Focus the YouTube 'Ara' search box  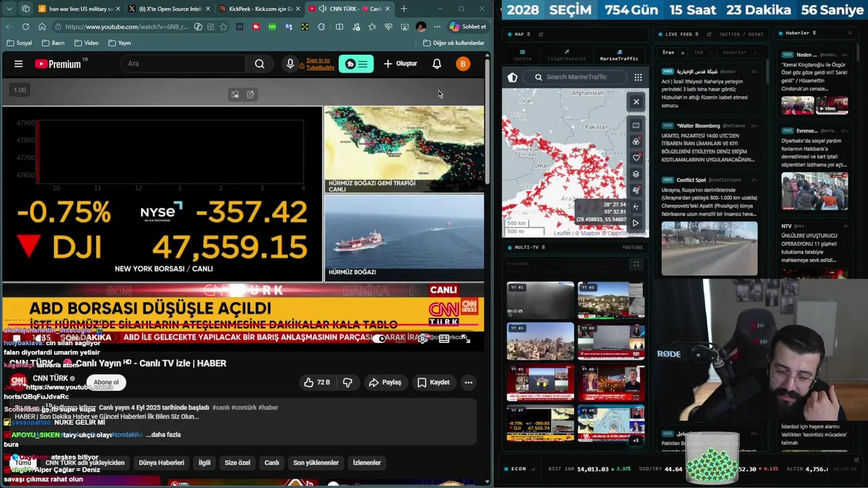[183, 64]
